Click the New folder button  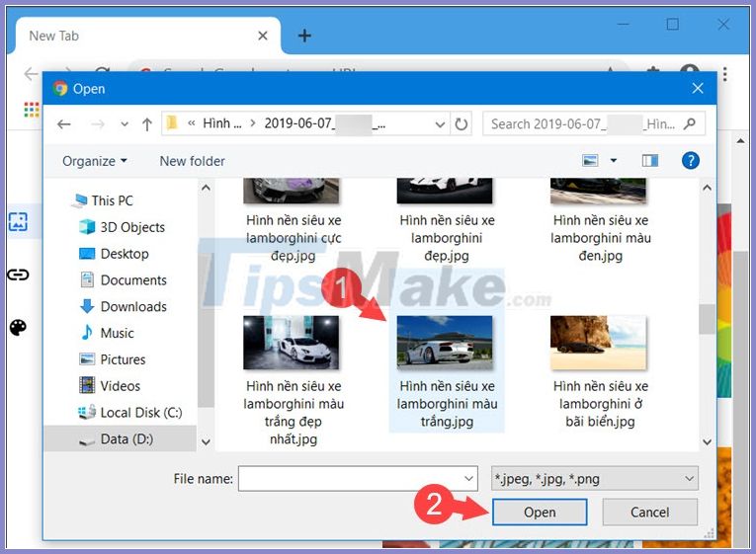tap(192, 161)
